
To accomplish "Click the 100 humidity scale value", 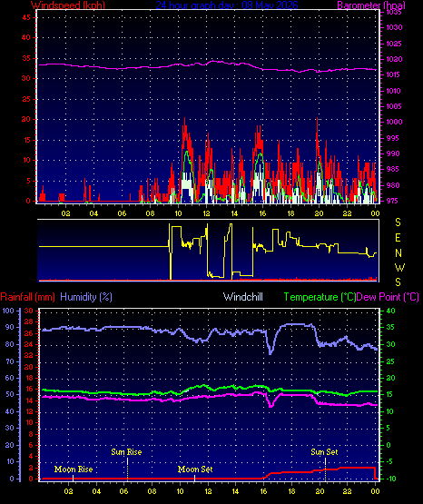I will (8, 311).
